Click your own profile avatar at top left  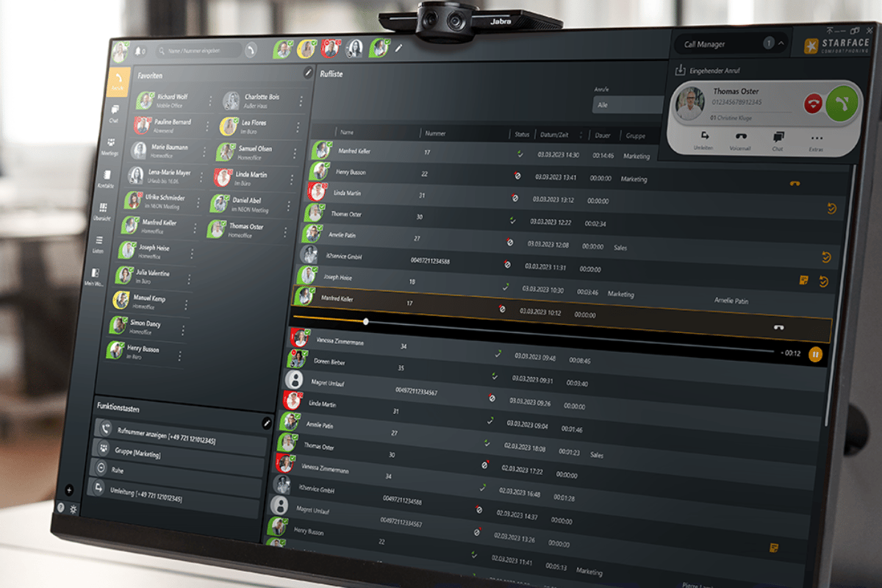point(120,52)
